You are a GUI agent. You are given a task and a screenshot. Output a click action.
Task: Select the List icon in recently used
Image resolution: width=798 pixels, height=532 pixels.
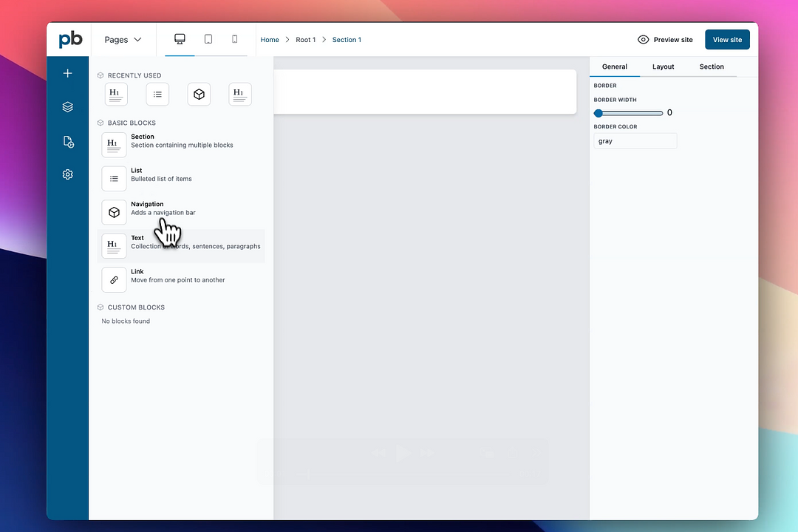coord(157,94)
